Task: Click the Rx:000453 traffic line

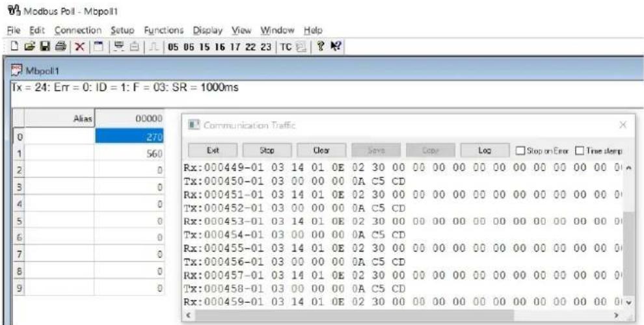Action: point(403,221)
